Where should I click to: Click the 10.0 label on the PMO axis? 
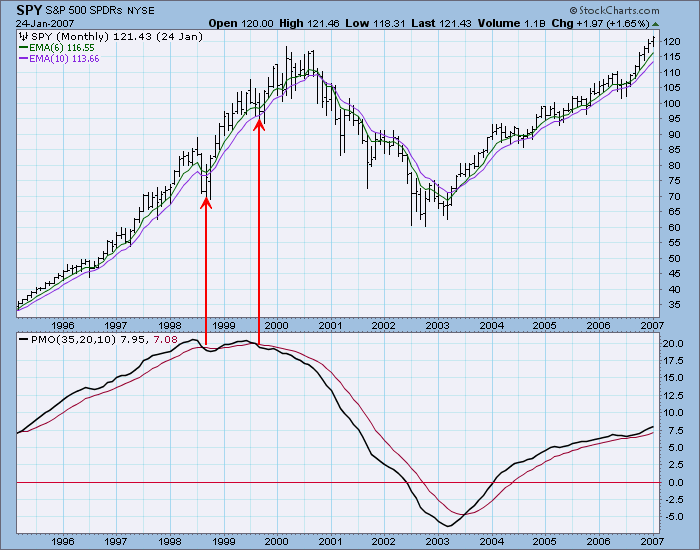(x=674, y=413)
